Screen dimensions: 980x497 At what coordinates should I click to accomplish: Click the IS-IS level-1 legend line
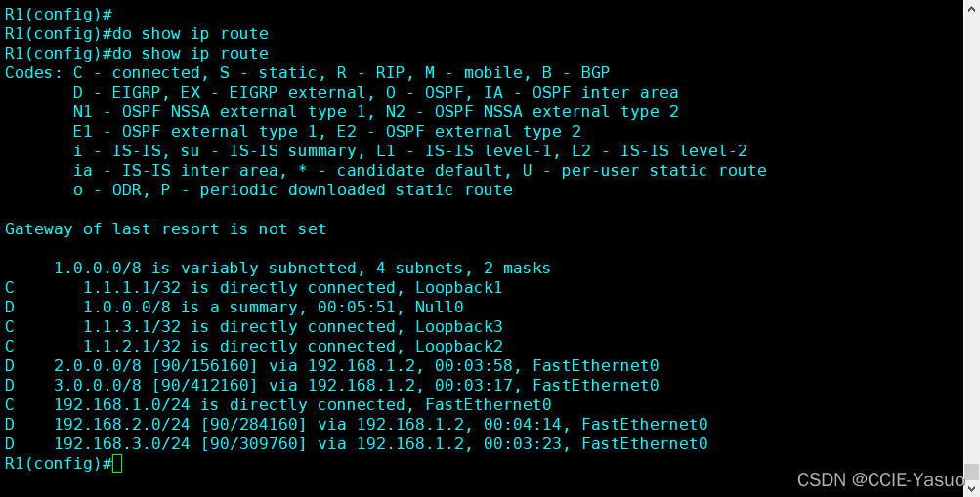tap(410, 151)
